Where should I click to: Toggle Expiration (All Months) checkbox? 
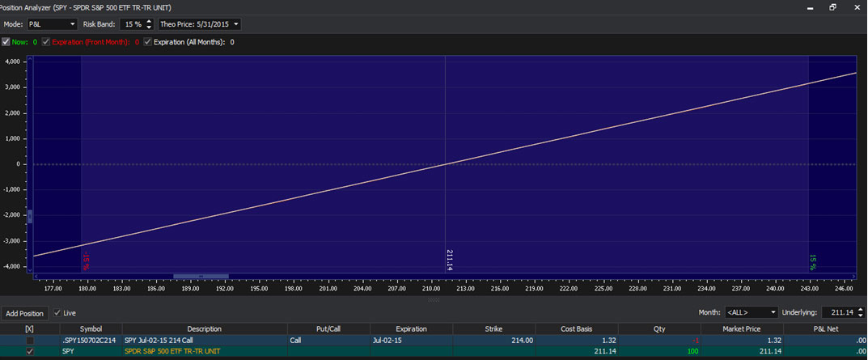(148, 42)
